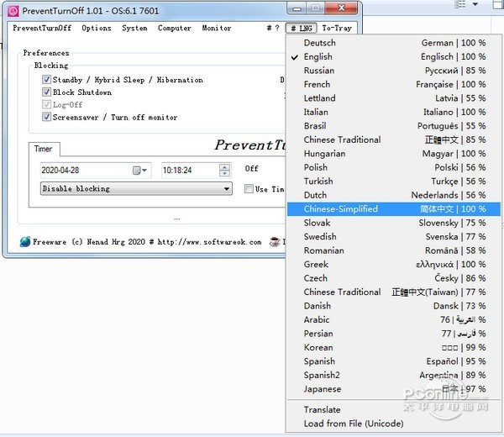This screenshot has height=437, width=504.
Task: Choose Romanian language entry
Action: coord(394,250)
